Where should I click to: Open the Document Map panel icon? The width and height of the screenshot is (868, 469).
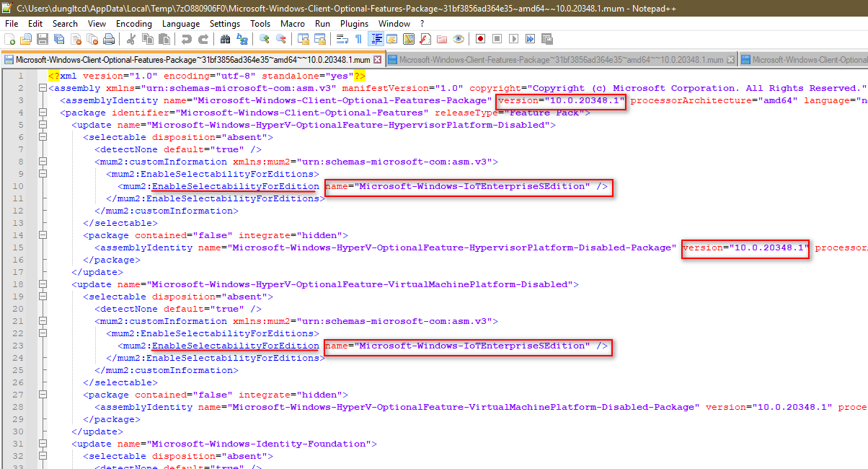409,38
